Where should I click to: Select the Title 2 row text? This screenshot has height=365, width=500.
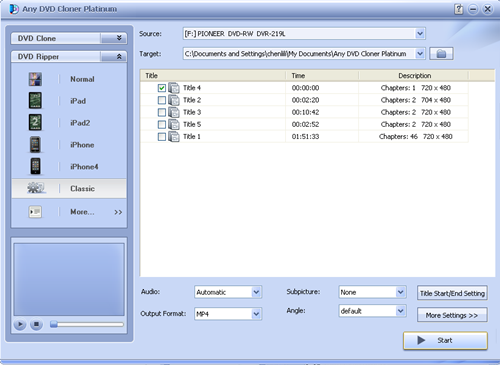click(192, 100)
